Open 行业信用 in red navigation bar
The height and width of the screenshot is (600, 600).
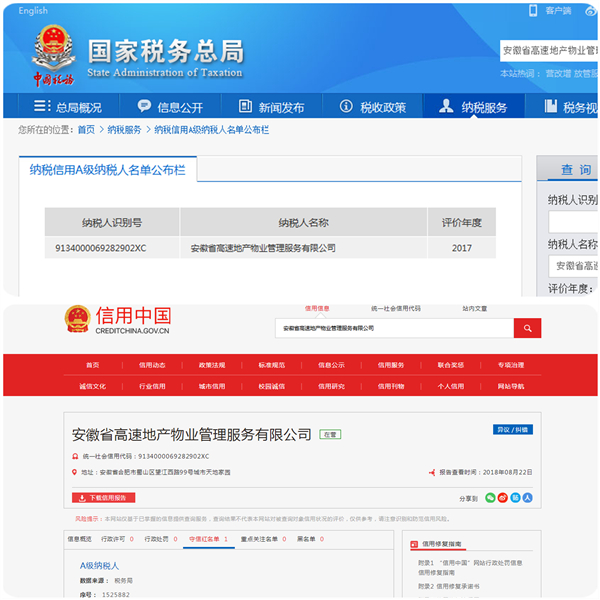coord(152,386)
